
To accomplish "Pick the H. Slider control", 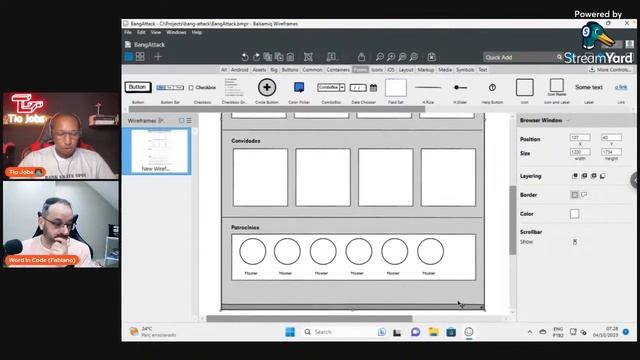I will pos(460,87).
